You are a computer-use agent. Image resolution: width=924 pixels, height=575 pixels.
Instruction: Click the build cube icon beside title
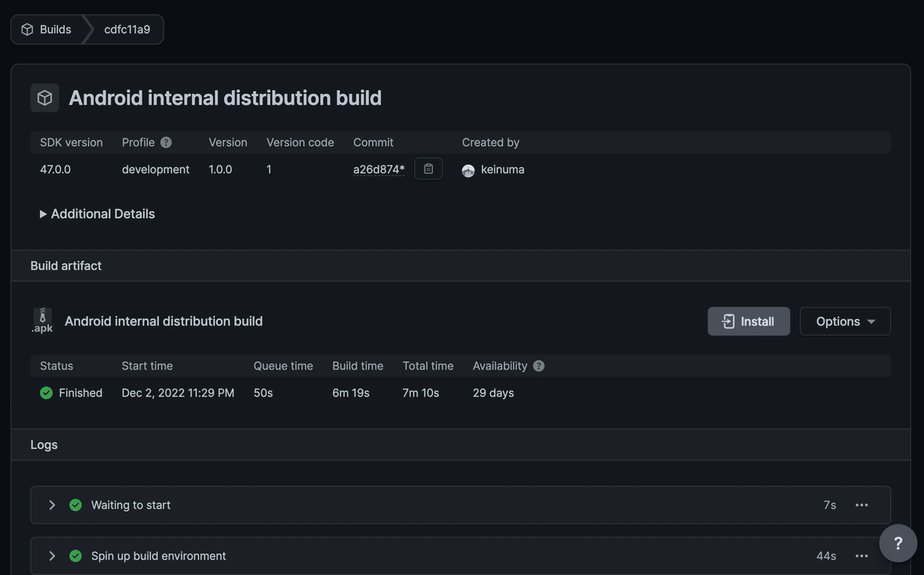point(45,98)
